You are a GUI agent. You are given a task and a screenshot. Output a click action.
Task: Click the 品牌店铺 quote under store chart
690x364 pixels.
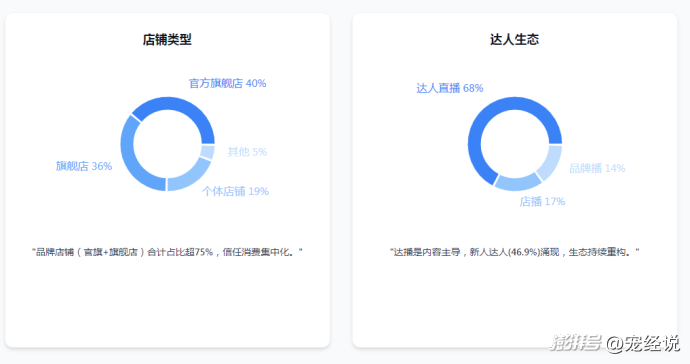tap(167, 252)
